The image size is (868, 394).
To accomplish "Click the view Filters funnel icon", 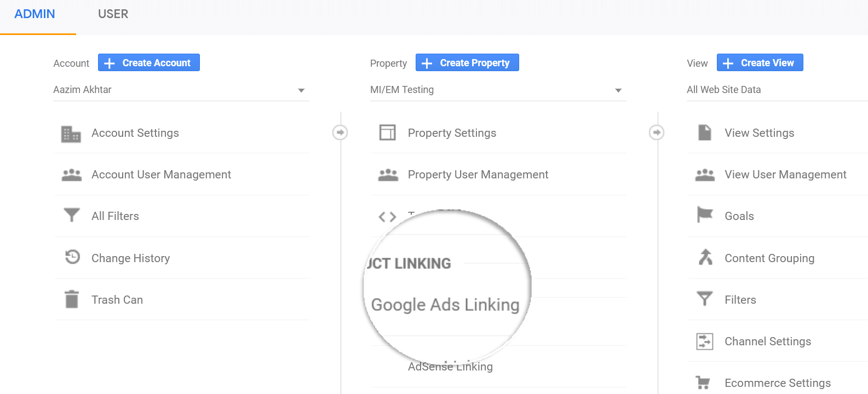I will [705, 298].
